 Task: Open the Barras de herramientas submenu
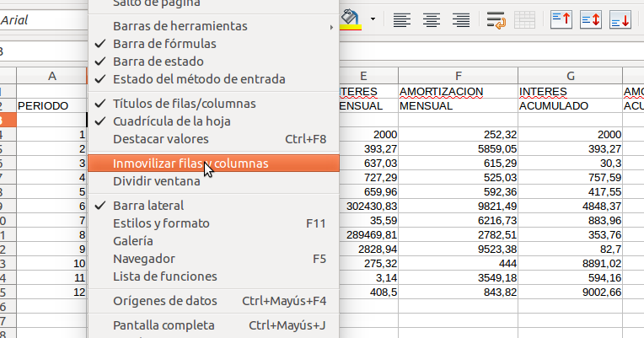pos(213,26)
